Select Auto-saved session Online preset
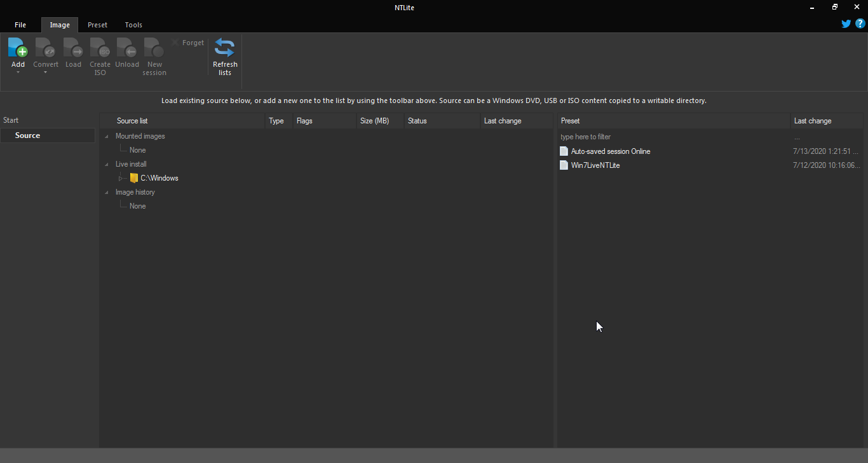This screenshot has height=463, width=868. 611,151
